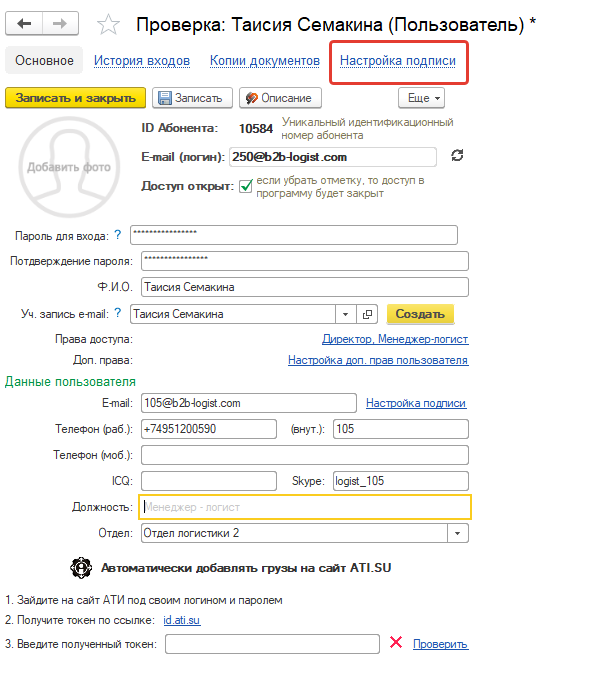Open the selected e-mail account record icon
The image size is (608, 691).
tap(367, 314)
